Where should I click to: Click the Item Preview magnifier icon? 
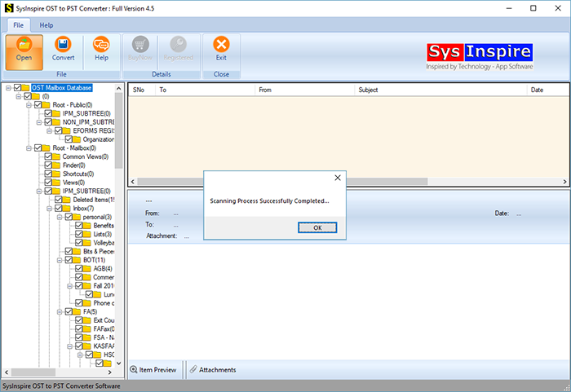pyautogui.click(x=134, y=369)
